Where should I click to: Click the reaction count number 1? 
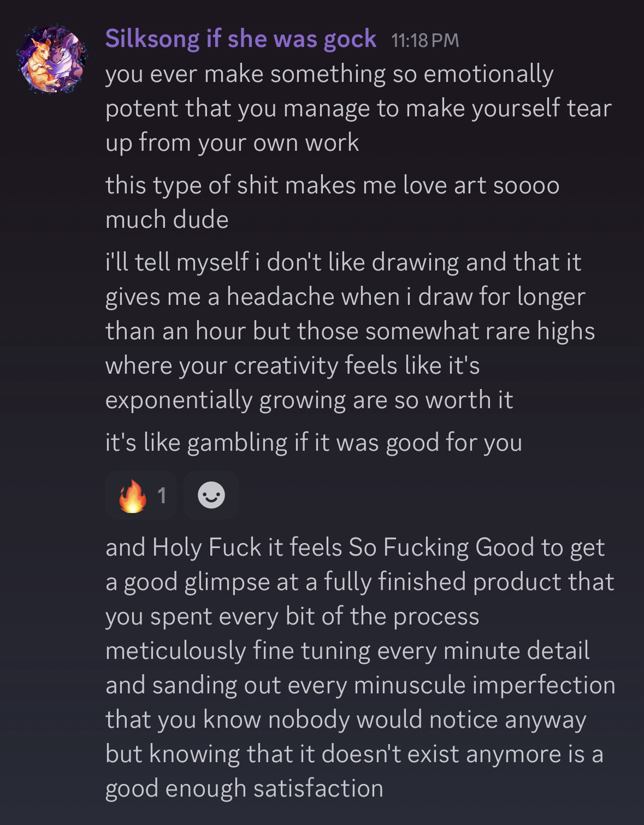coord(161,496)
